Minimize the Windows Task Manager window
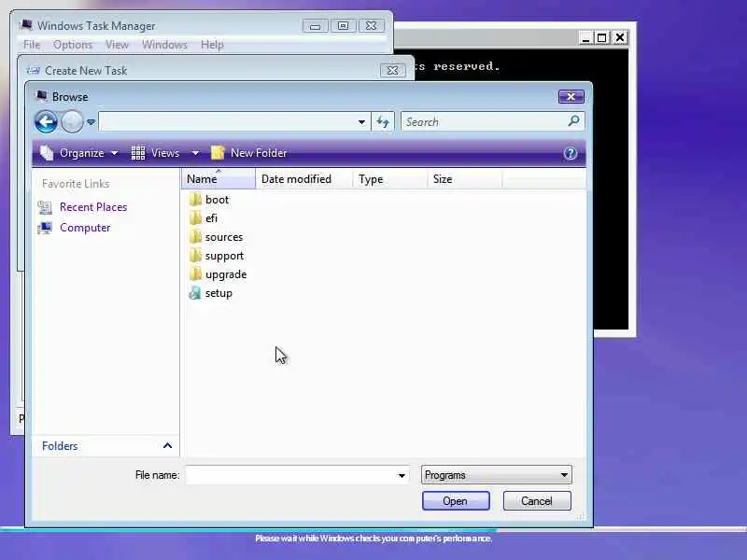Viewport: 747px width, 560px height. pyautogui.click(x=315, y=26)
